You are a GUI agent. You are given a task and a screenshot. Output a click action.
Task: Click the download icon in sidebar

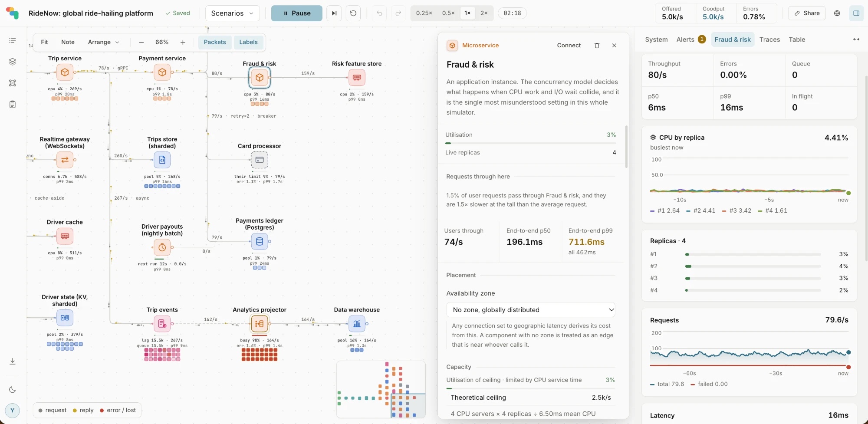coord(13,361)
